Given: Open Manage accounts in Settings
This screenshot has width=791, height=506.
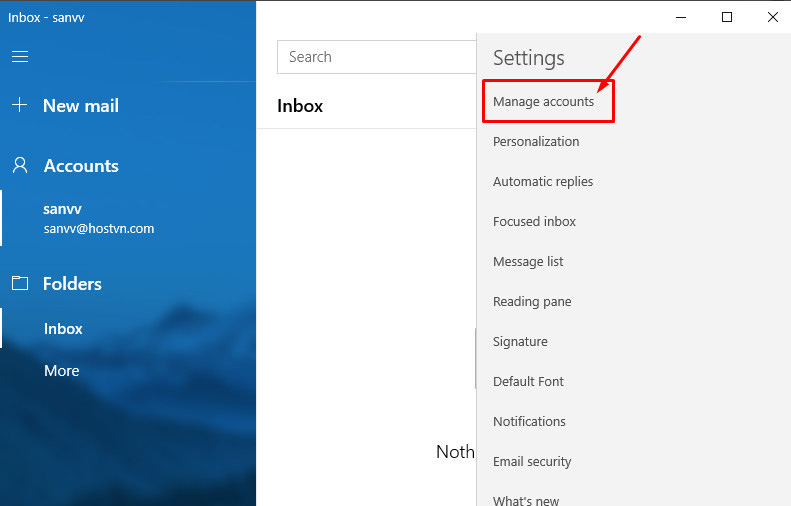Looking at the screenshot, I should [543, 102].
